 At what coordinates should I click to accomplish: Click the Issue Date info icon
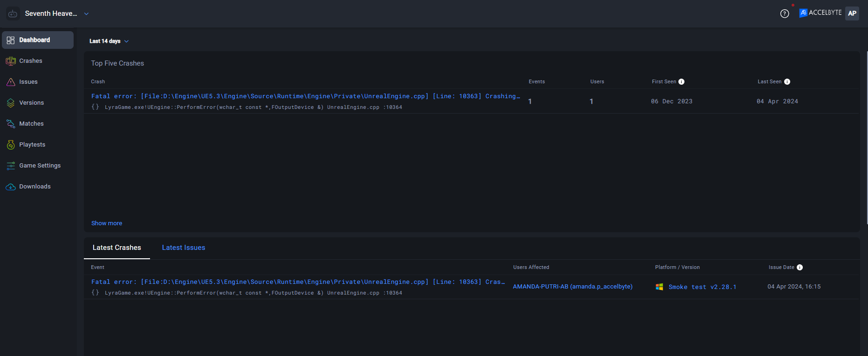click(x=800, y=267)
